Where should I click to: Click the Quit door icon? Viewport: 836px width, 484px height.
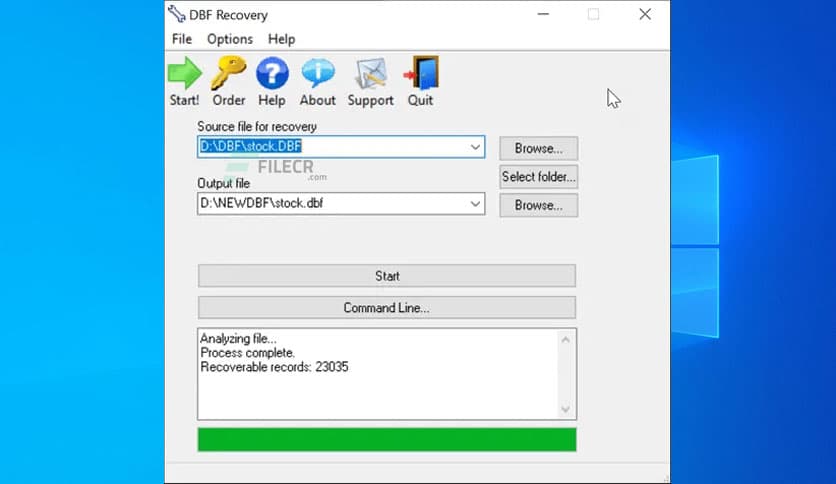click(421, 72)
